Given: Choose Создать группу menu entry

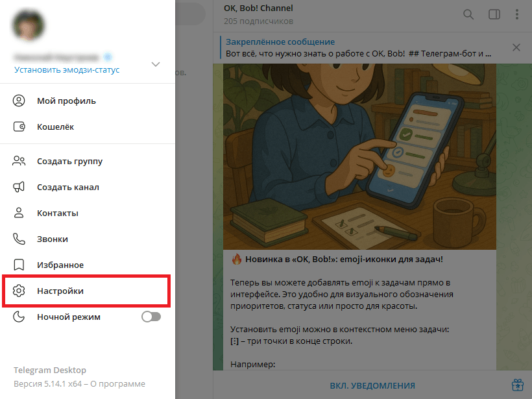Looking at the screenshot, I should pyautogui.click(x=69, y=161).
